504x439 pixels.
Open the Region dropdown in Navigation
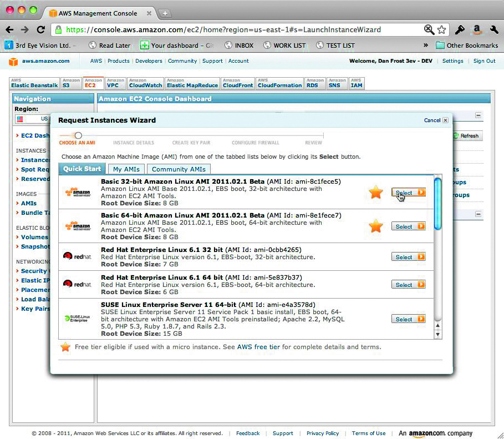33,119
